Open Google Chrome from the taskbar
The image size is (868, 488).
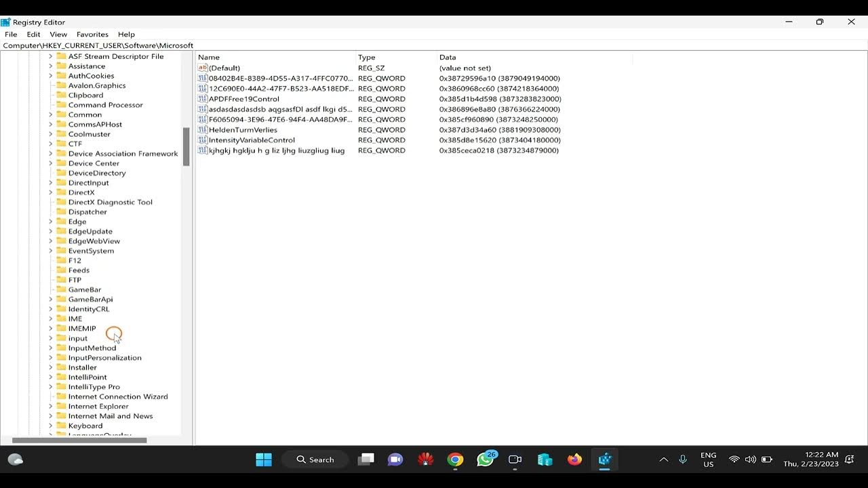pos(455,460)
